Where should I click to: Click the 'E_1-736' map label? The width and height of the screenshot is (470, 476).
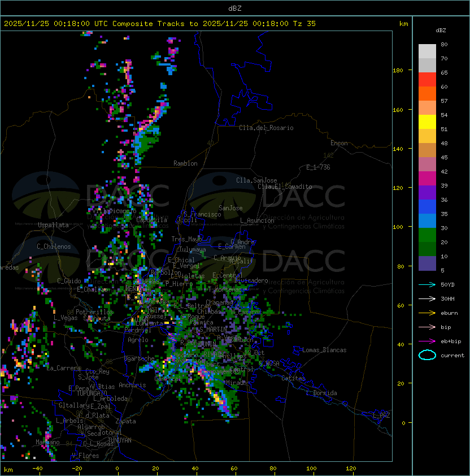(x=318, y=167)
